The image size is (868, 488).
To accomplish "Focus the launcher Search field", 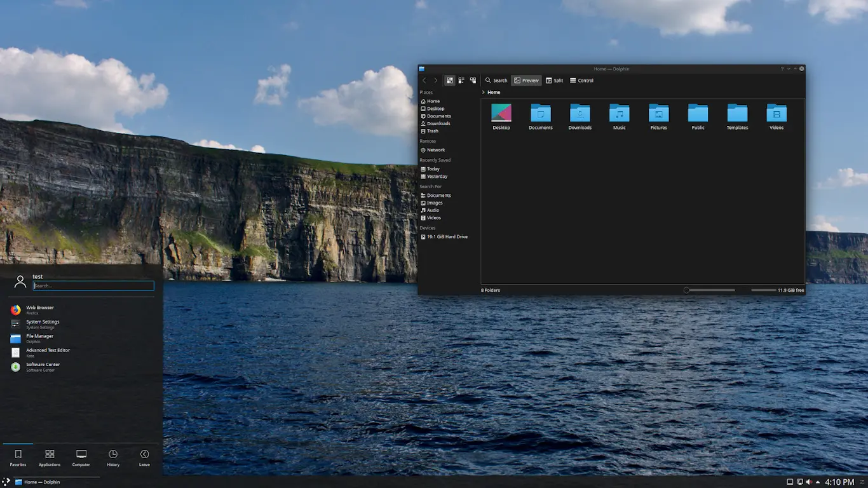I will [x=93, y=286].
